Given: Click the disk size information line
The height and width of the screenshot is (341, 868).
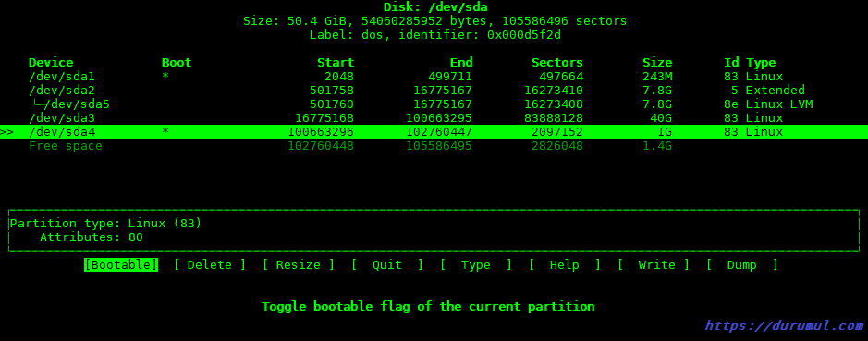Looking at the screenshot, I should [434, 21].
